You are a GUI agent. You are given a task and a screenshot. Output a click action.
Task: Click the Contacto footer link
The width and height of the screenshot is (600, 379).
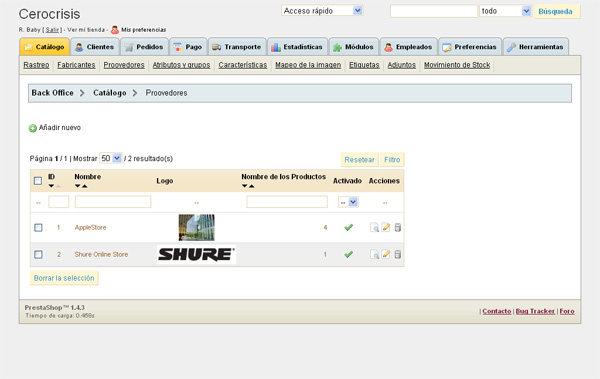pos(497,311)
